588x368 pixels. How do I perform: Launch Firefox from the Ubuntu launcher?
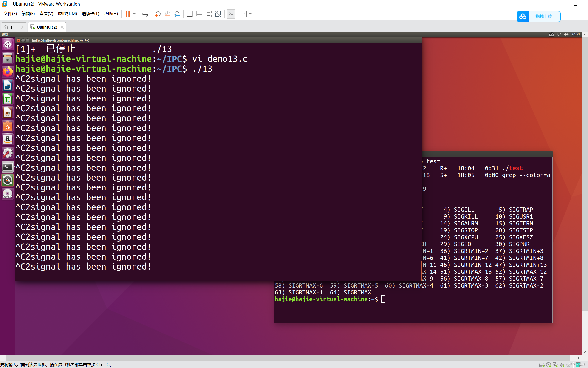pyautogui.click(x=8, y=72)
